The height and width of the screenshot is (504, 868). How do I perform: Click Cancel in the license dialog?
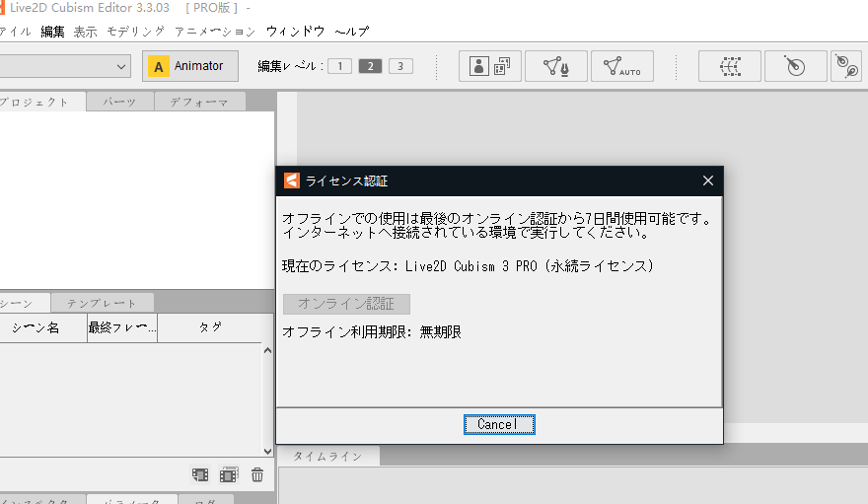[499, 424]
